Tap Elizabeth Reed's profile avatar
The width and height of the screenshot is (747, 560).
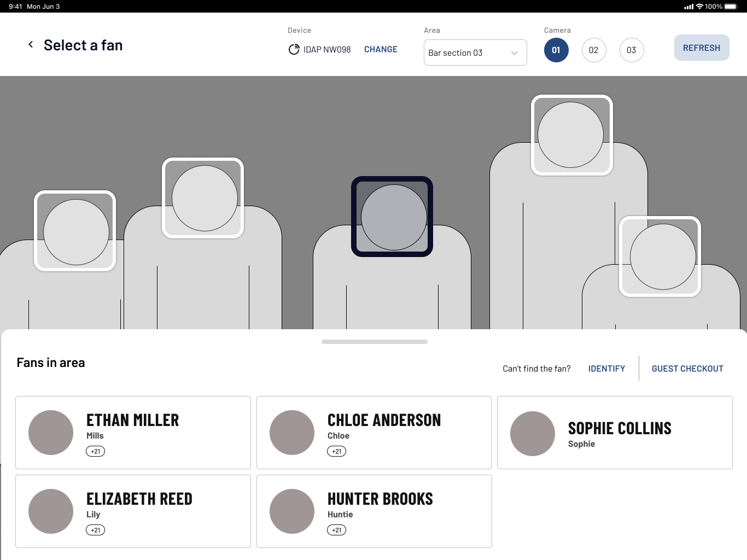pos(51,511)
